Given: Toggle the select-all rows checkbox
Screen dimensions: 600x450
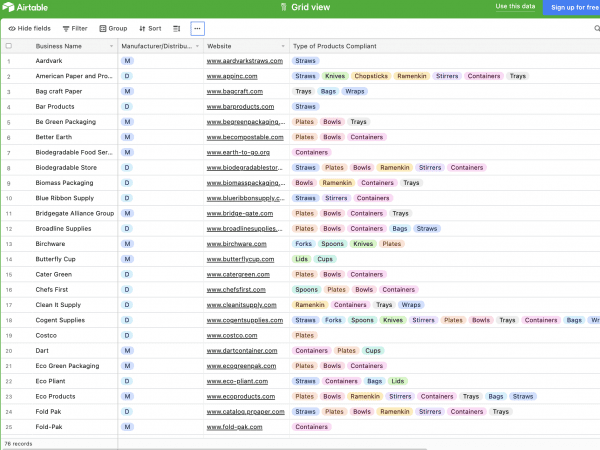Looking at the screenshot, I should (8, 46).
